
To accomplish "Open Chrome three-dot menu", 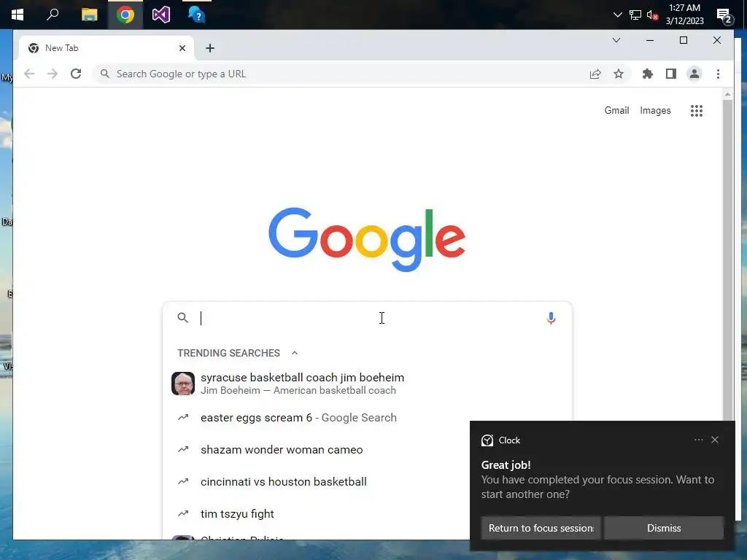I will tap(718, 74).
